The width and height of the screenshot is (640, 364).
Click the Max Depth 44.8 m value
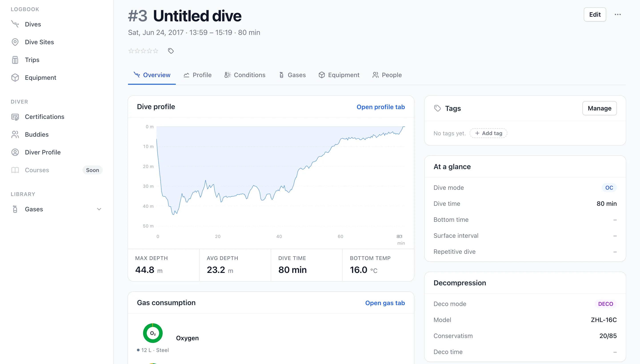point(149,270)
